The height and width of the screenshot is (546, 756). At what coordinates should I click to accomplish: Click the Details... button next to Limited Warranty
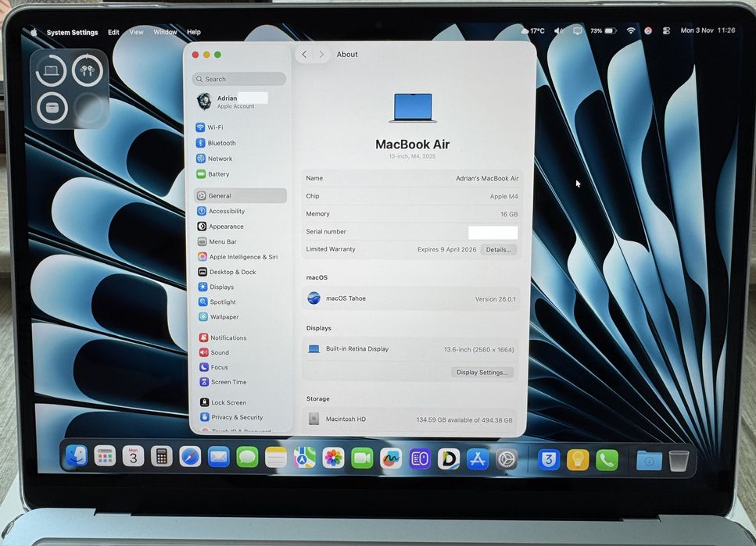[499, 250]
